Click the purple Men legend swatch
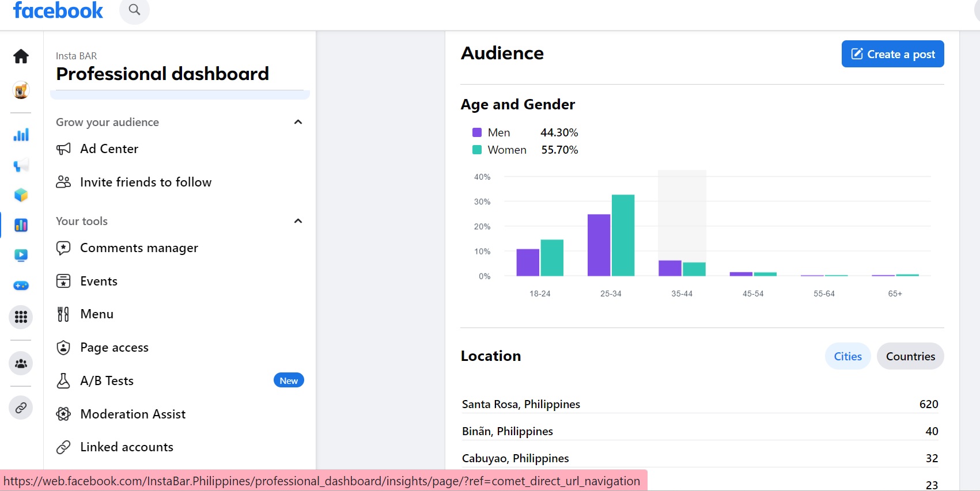The width and height of the screenshot is (980, 491). click(477, 132)
